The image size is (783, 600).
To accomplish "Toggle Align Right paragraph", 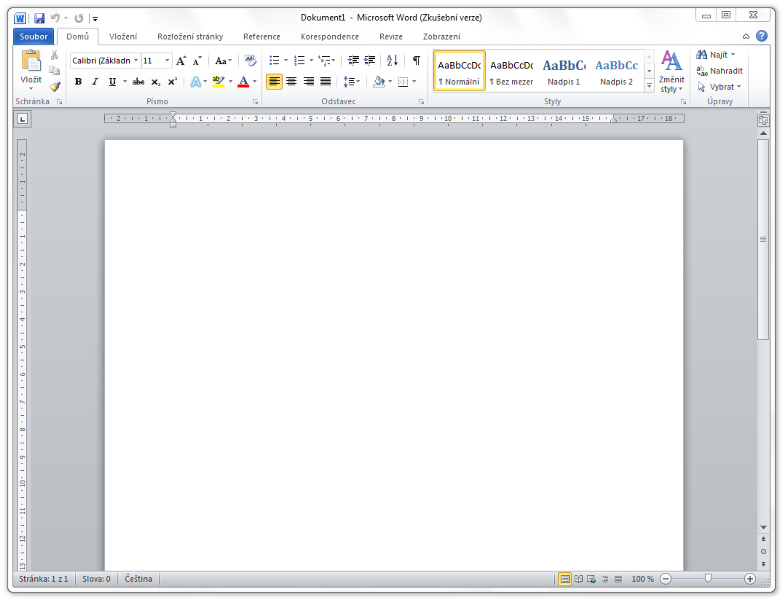I will pyautogui.click(x=309, y=81).
